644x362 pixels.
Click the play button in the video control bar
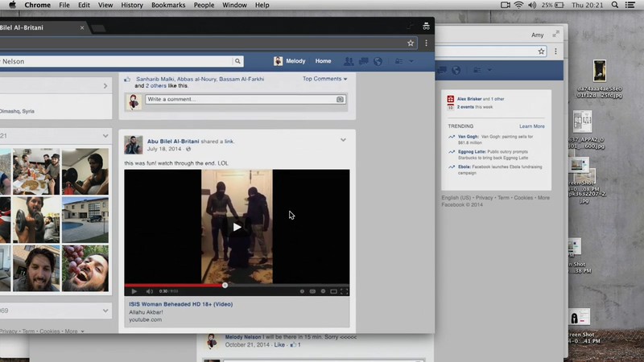coord(134,291)
